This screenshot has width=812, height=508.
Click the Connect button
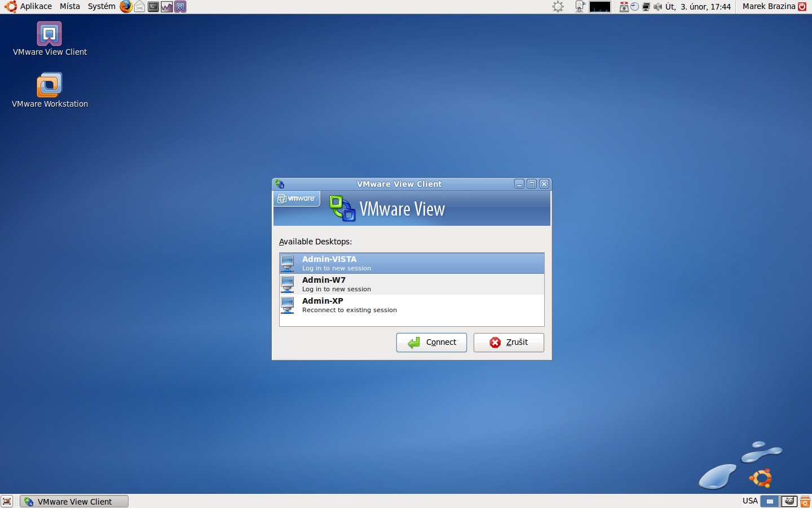431,343
